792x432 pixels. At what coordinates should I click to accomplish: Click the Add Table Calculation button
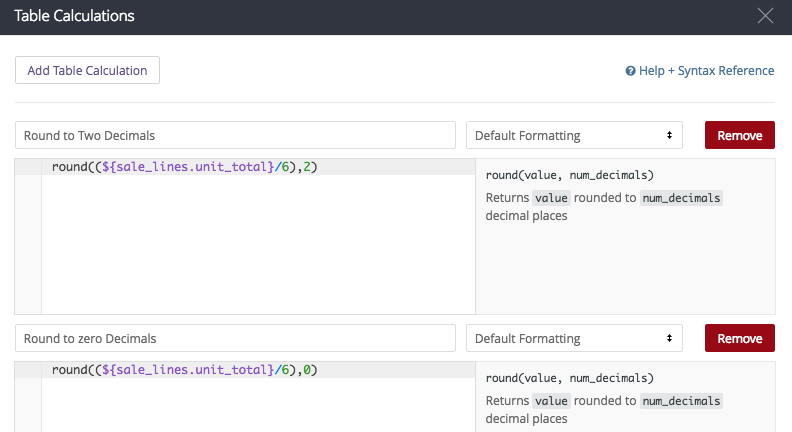(x=87, y=70)
